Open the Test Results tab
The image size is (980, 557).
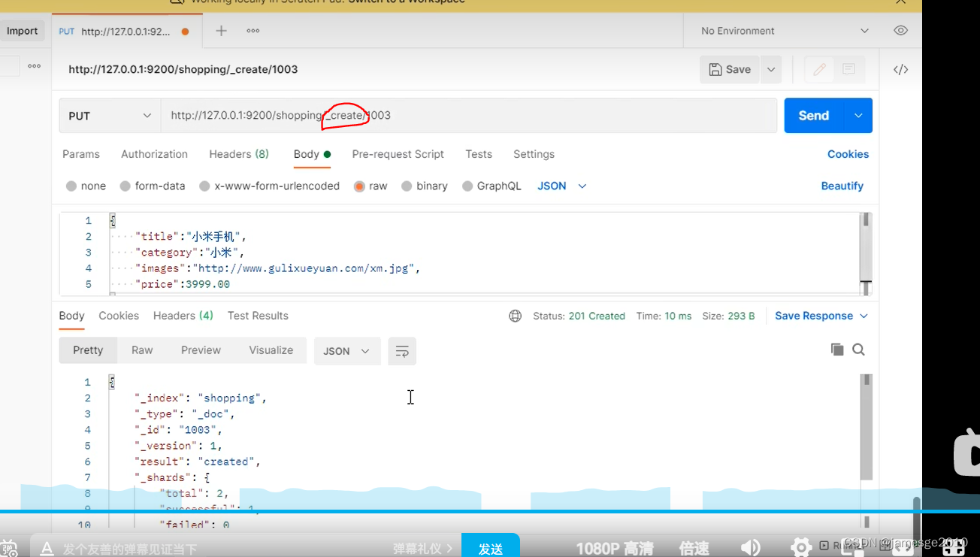tap(258, 316)
